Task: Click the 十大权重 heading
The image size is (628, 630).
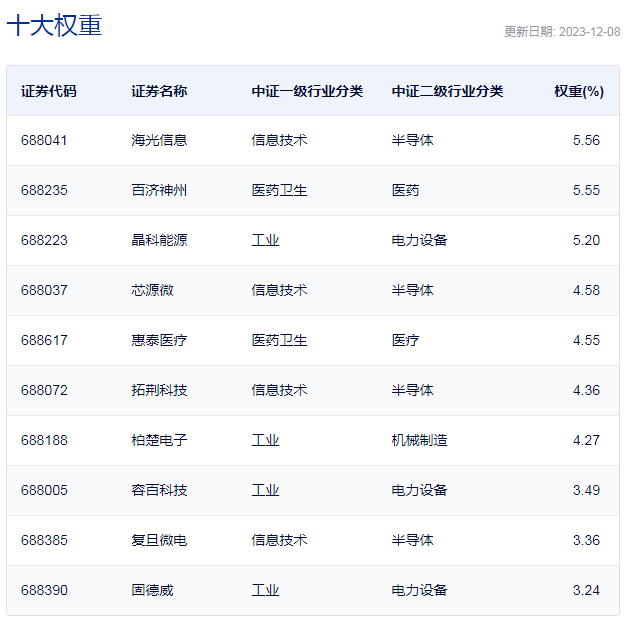Action: (x=54, y=25)
